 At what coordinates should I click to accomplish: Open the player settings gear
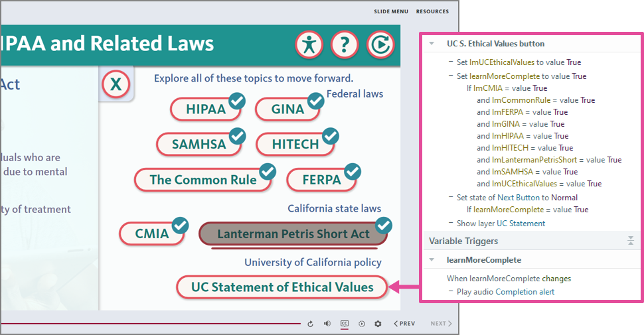[x=378, y=324]
